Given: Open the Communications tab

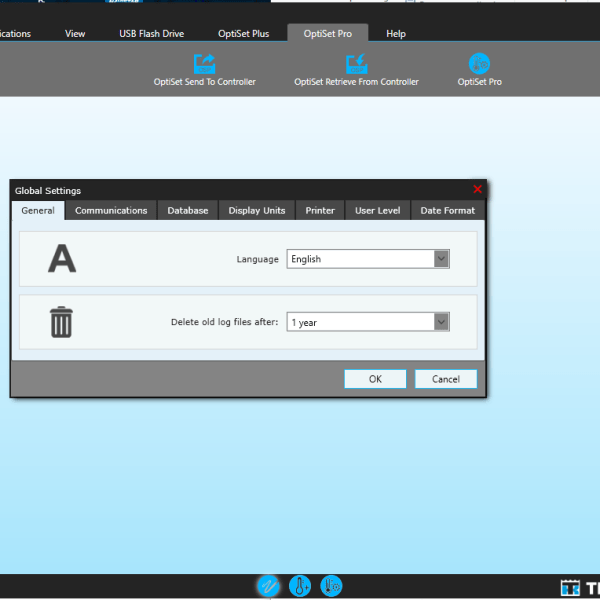Looking at the screenshot, I should click(x=111, y=210).
